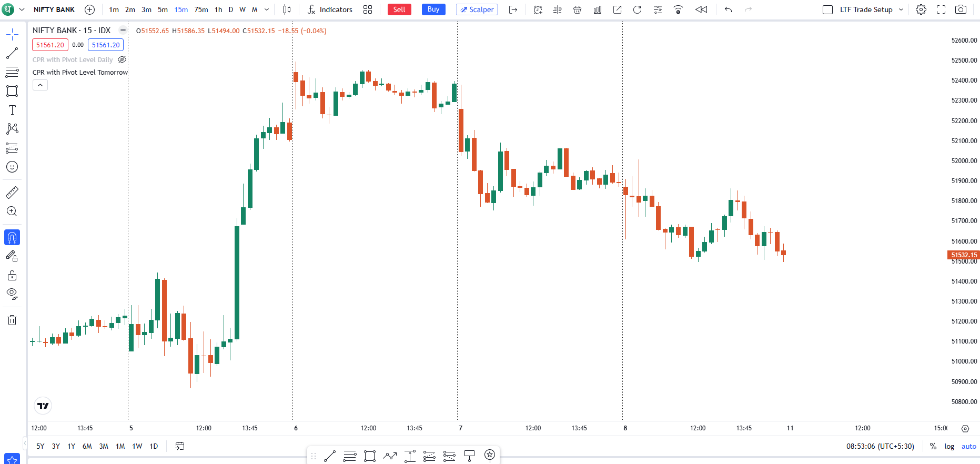This screenshot has width=980, height=464.
Task: Open the emoji icons tool
Action: click(x=12, y=167)
